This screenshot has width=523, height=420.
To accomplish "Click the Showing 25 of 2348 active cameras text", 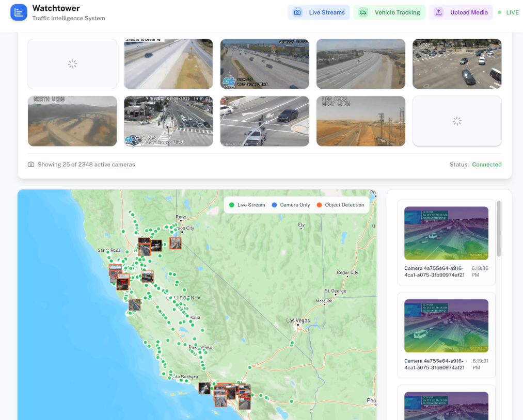I will tap(86, 164).
